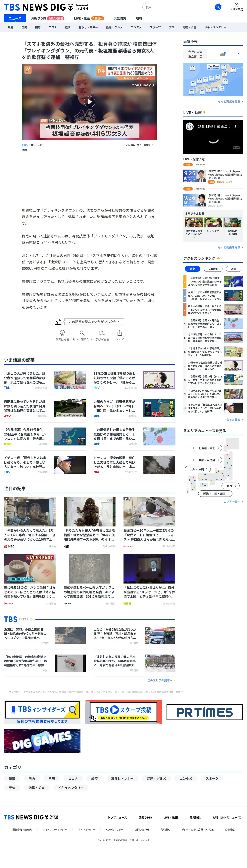
Task: Open the イチロー氏 article in いま話題の記事
Action: pyautogui.click(x=45, y=465)
